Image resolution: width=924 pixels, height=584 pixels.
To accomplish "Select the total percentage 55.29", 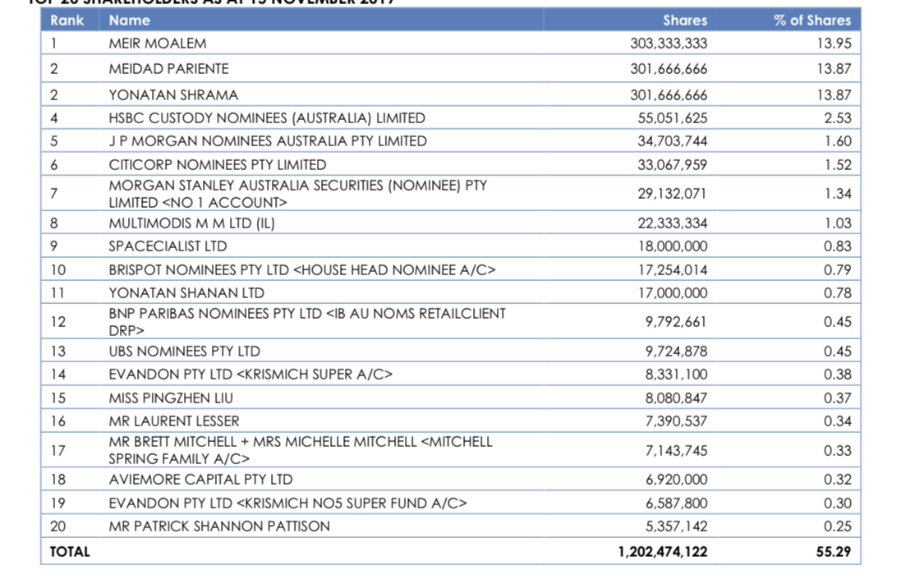I will tap(834, 552).
